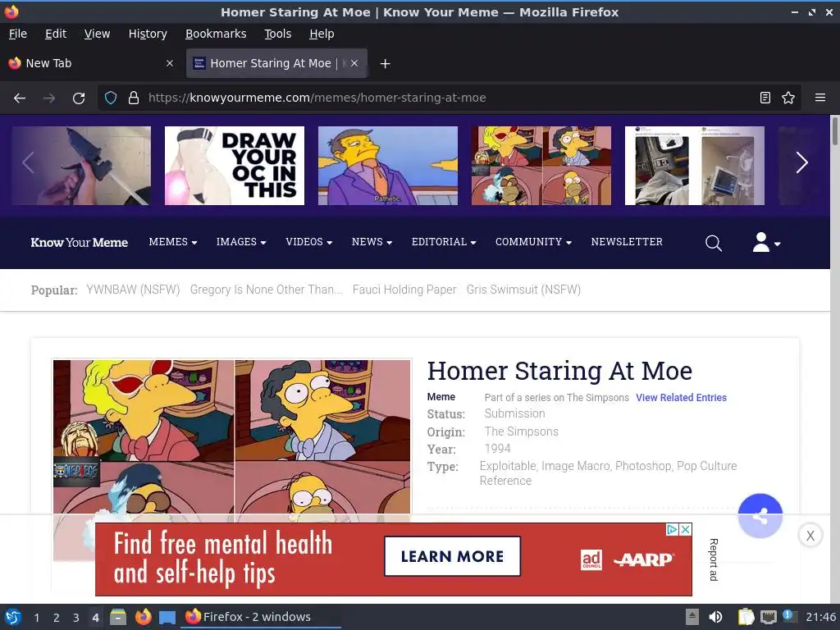
Task: Dismiss the bottom ad with X
Action: [x=810, y=535]
